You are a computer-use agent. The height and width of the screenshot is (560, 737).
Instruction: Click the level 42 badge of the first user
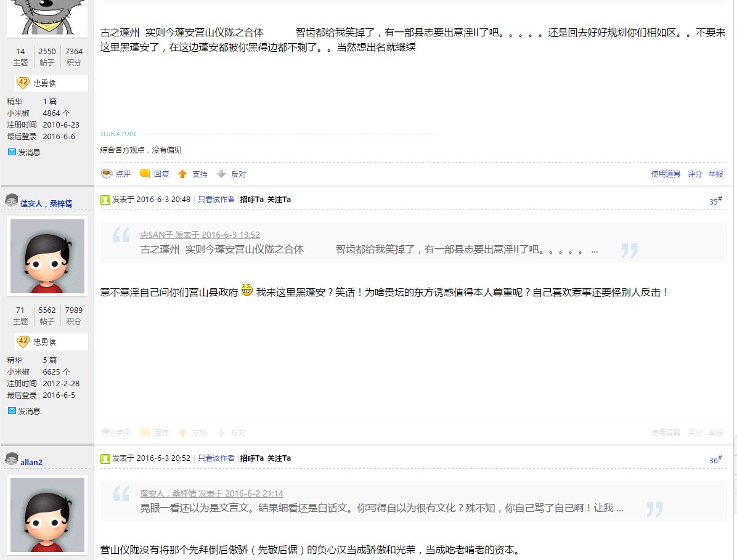click(x=23, y=83)
